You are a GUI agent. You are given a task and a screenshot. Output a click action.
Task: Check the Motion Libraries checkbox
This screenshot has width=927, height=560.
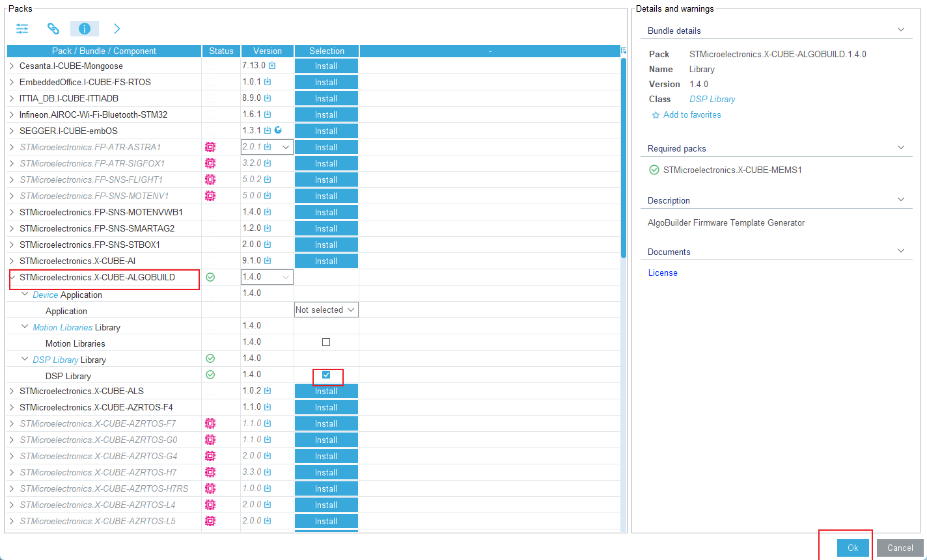(x=326, y=342)
